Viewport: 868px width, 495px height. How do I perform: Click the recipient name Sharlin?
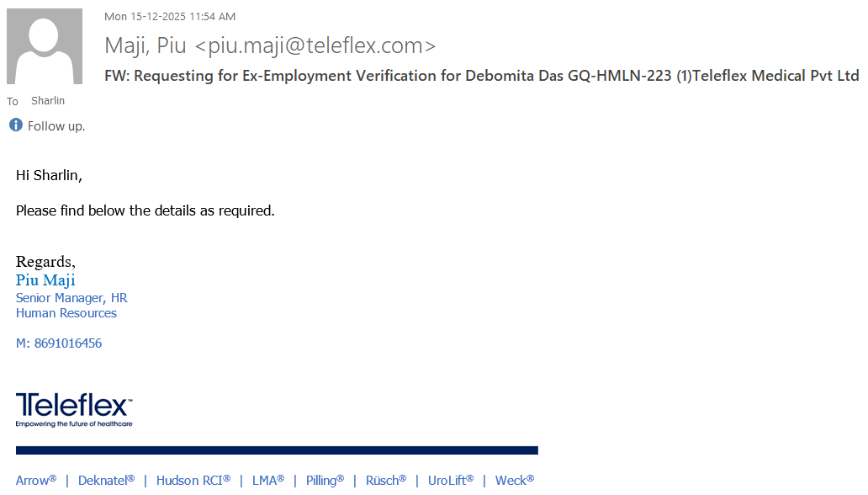coord(48,101)
